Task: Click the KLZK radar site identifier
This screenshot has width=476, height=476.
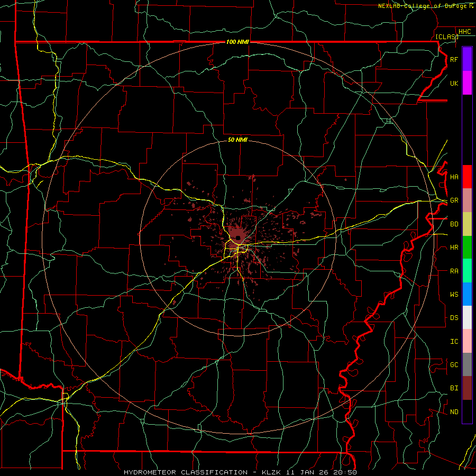Action: 271,472
